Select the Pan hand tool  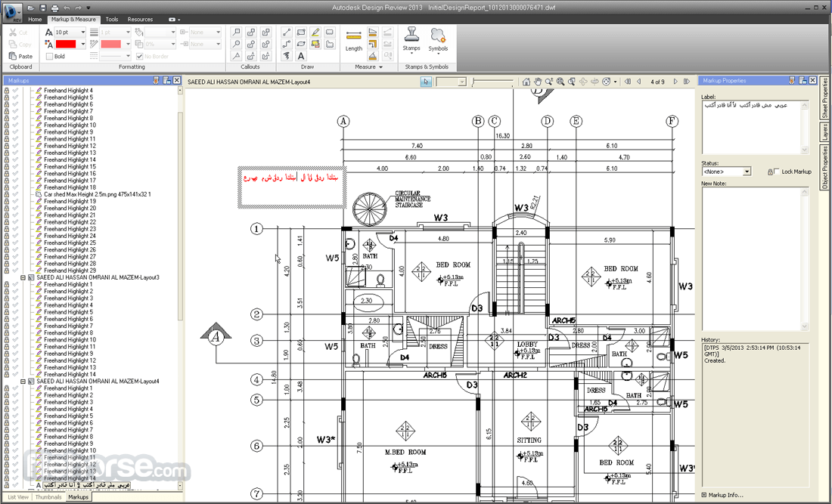click(x=538, y=82)
